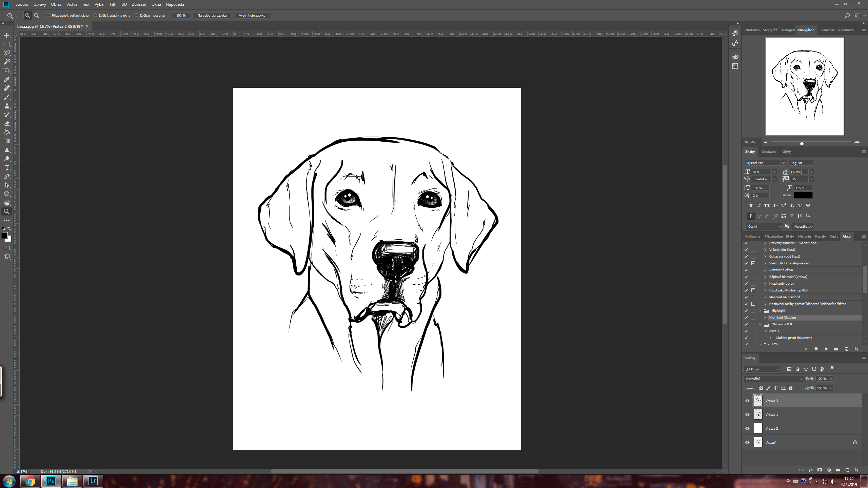Select the Hand tool

(7, 203)
